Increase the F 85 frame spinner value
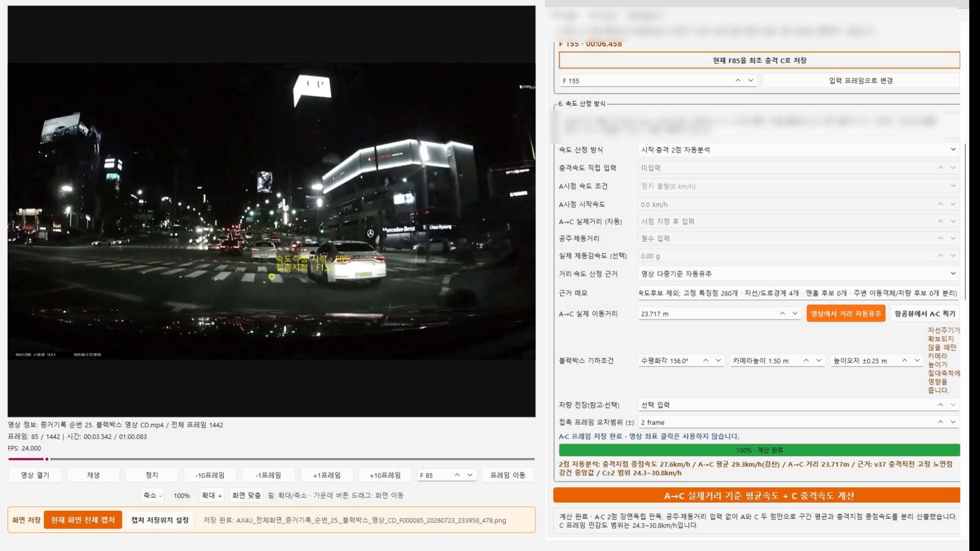980x551 pixels. 457,475
